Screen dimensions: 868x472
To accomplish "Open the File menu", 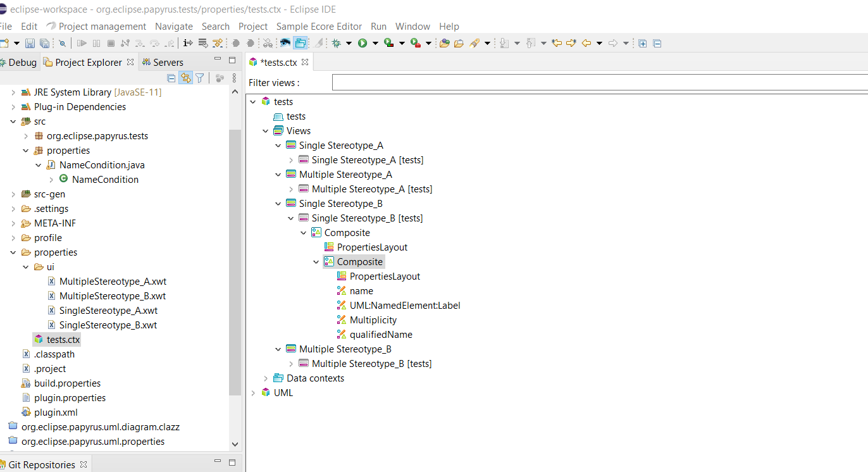I will click(x=6, y=26).
